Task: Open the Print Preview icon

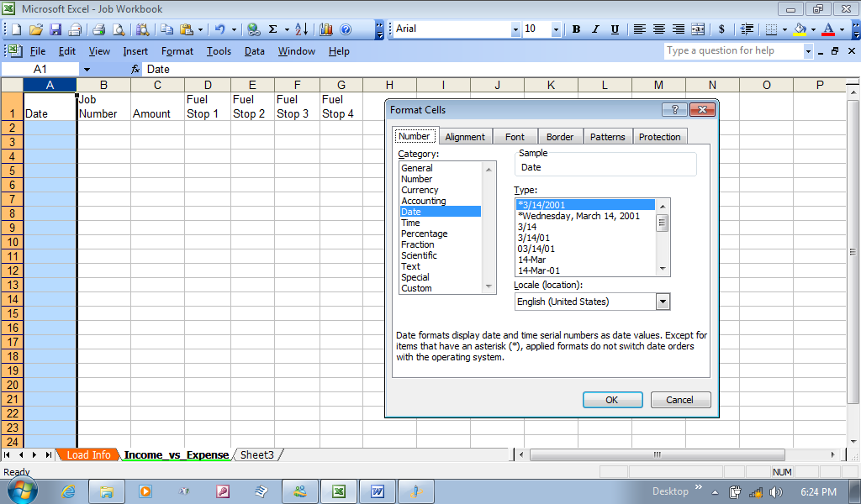Action: click(119, 29)
